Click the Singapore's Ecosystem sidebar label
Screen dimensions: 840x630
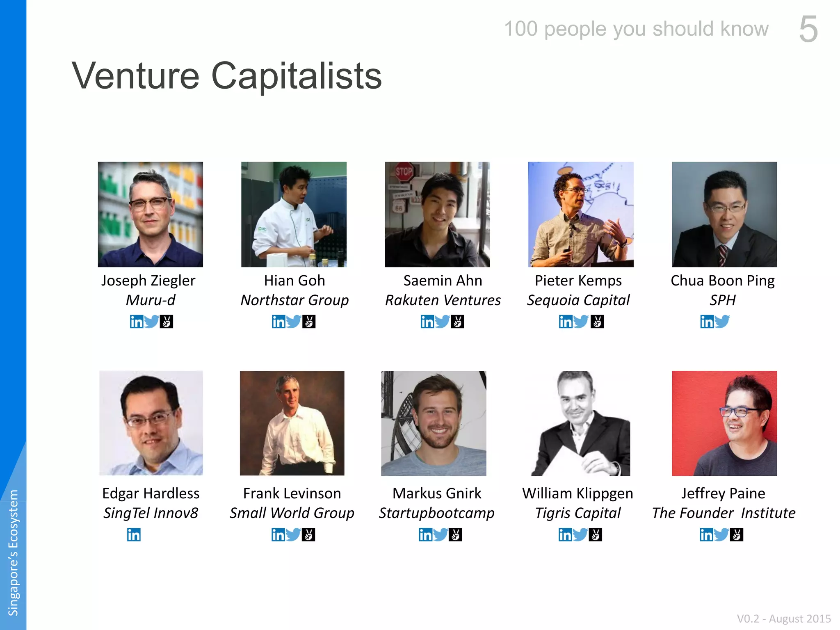(13, 552)
